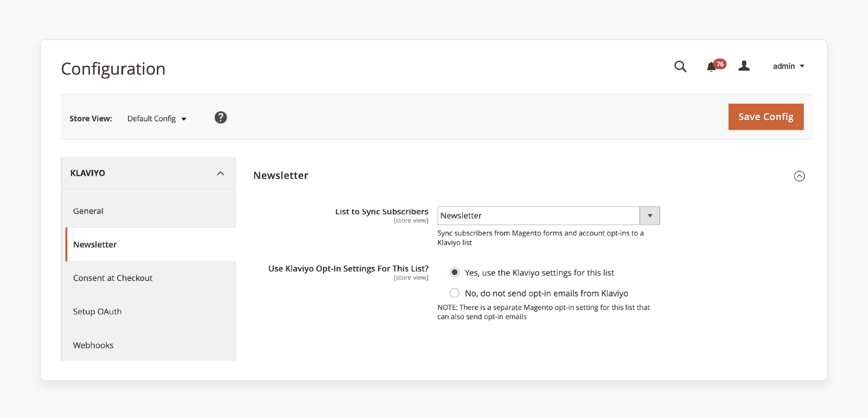Image resolution: width=868 pixels, height=418 pixels.
Task: Click the 'Store View:' label
Action: (x=91, y=119)
